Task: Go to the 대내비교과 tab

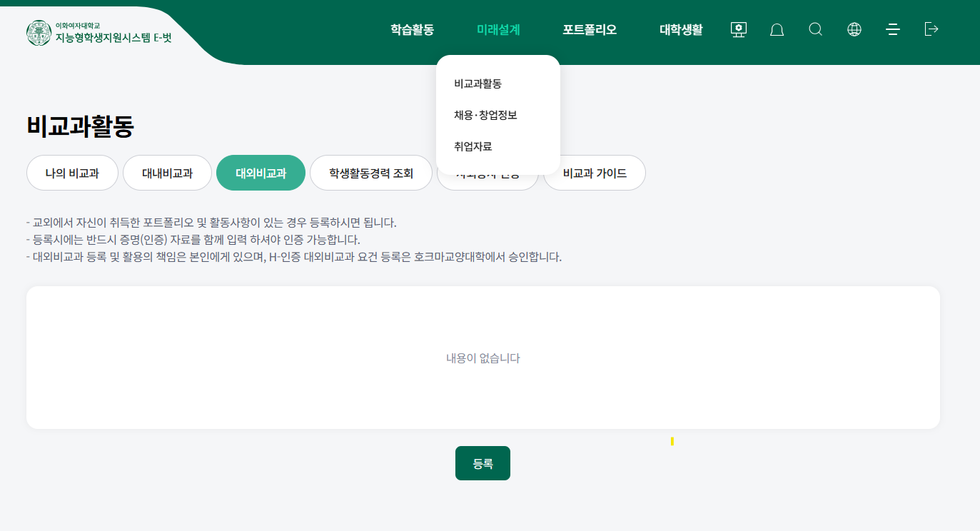Action: coord(167,173)
